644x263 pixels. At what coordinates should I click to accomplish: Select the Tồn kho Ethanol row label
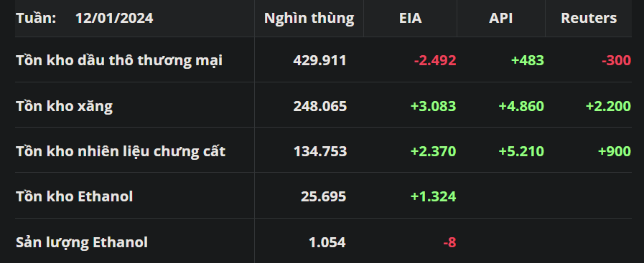(x=75, y=196)
